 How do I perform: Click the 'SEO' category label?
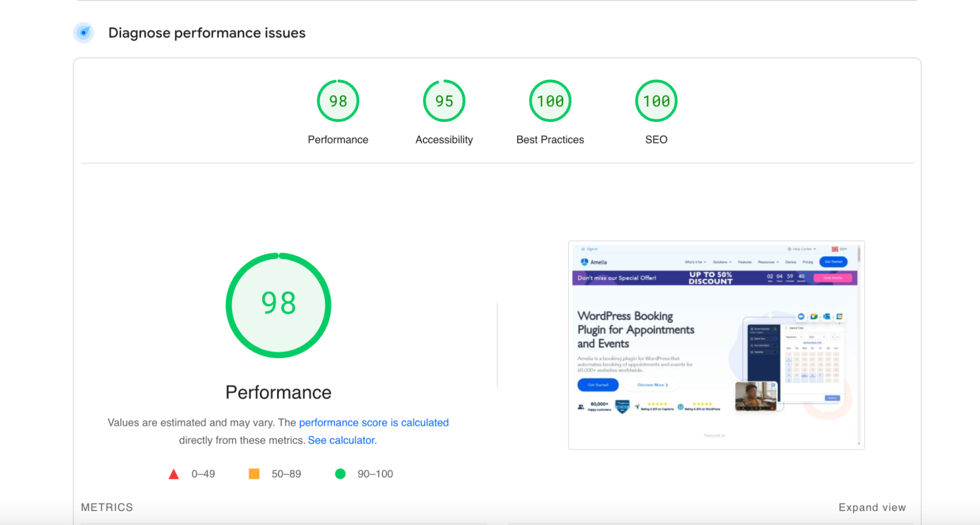(656, 140)
